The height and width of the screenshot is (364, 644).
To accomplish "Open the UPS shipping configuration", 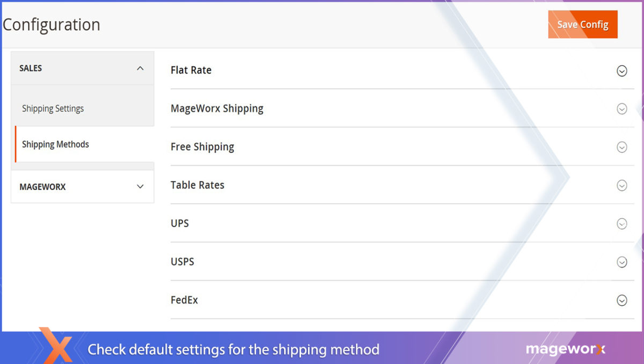I will point(621,223).
